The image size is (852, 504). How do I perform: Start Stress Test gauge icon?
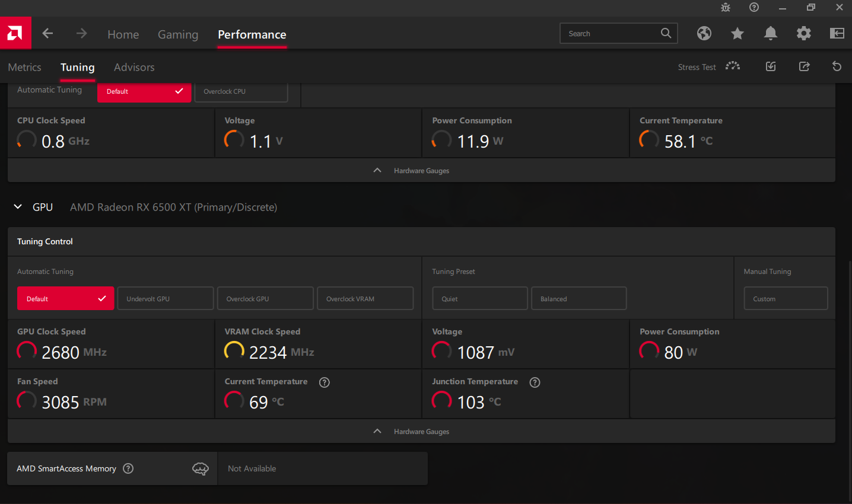733,66
